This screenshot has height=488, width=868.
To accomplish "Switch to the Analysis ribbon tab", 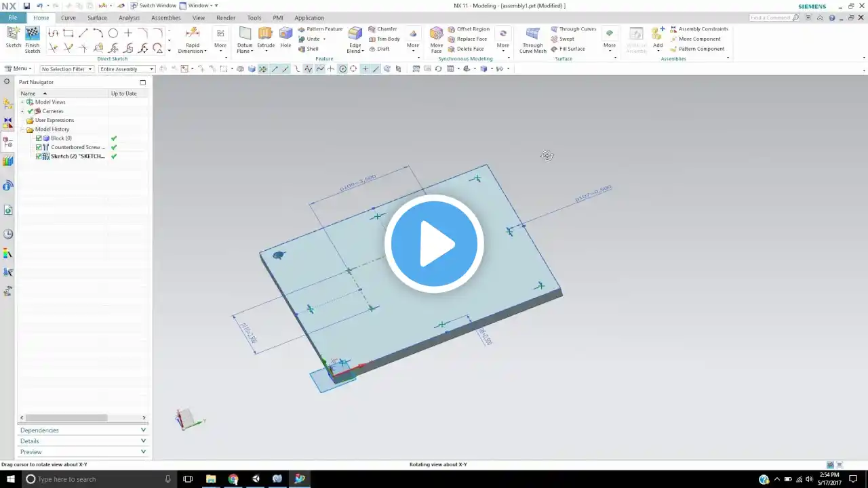I will (129, 18).
